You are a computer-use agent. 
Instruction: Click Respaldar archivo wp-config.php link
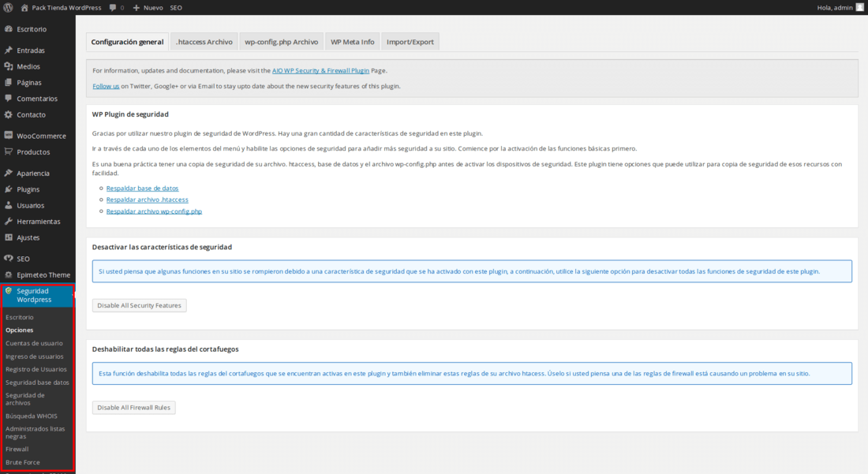coord(154,211)
